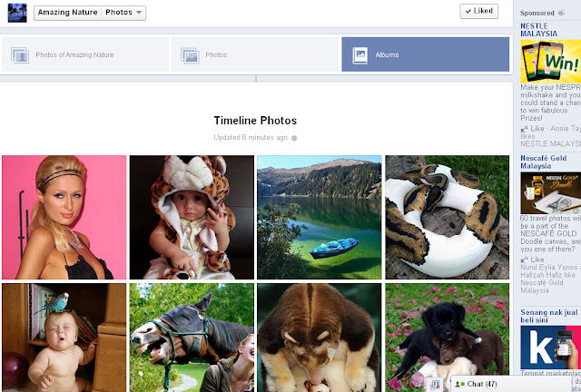Click the Photos tab stacked-pictures icon

[x=190, y=55]
